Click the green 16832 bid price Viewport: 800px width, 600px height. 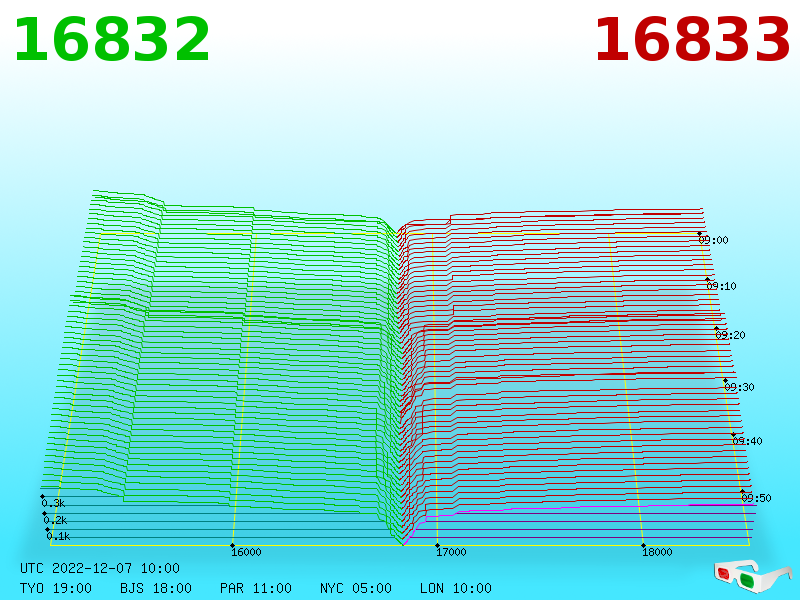point(112,40)
